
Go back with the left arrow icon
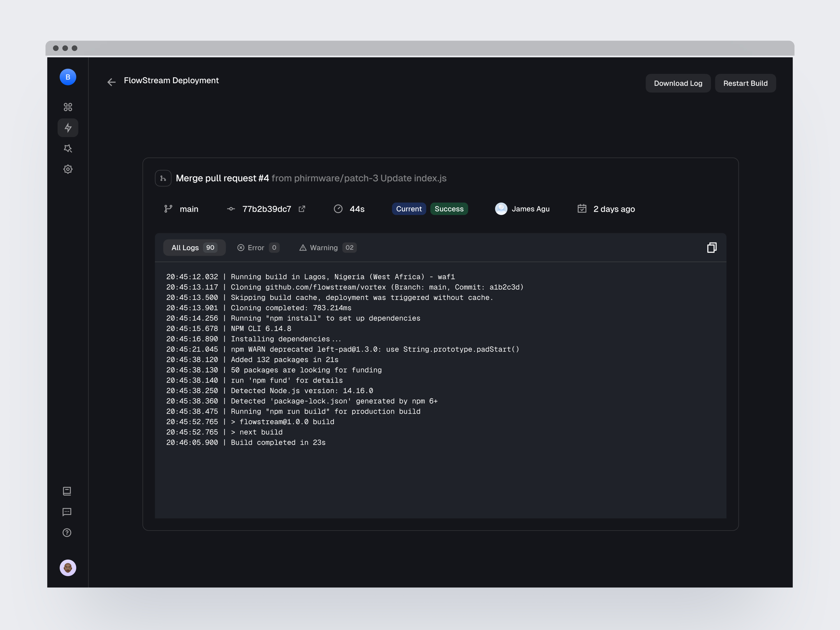111,82
